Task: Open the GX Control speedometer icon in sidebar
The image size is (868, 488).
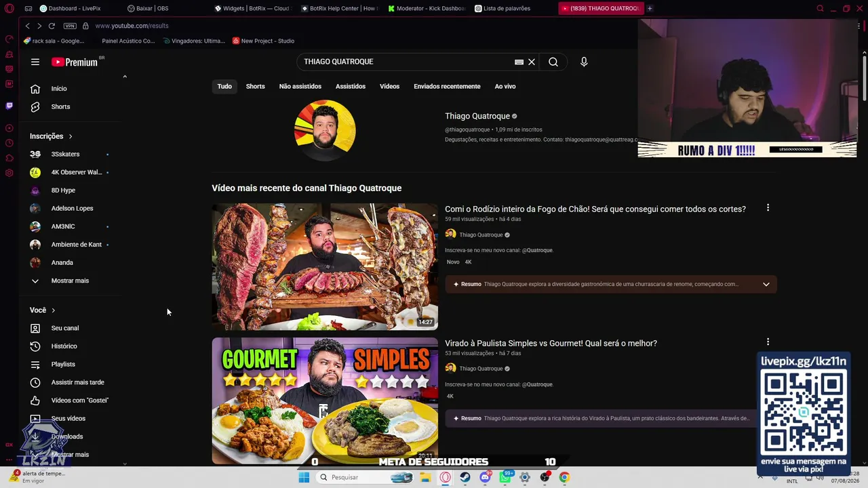Action: pyautogui.click(x=9, y=39)
